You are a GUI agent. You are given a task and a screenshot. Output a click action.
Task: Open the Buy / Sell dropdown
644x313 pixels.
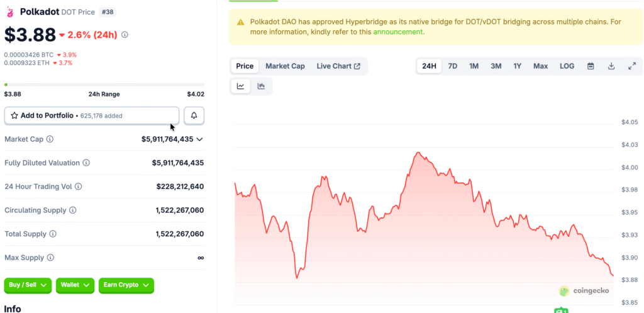tap(28, 285)
